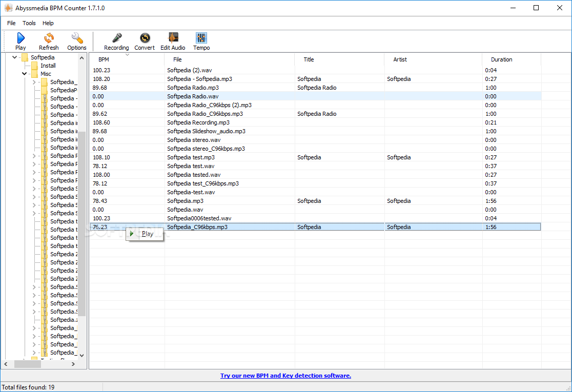Open the Tools menu
This screenshot has width=572, height=392.
29,23
